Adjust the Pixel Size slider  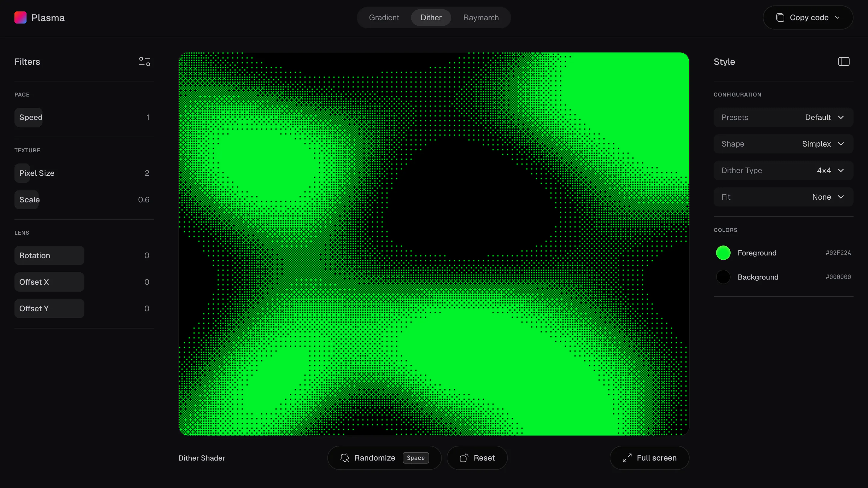(x=84, y=173)
